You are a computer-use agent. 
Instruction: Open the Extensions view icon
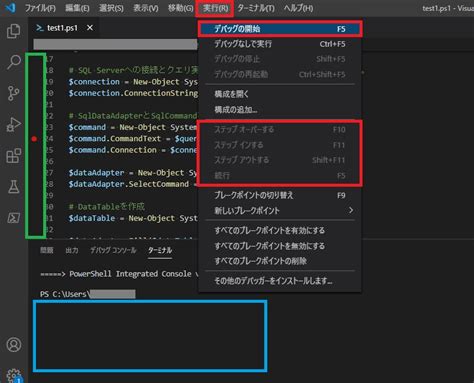pos(14,155)
